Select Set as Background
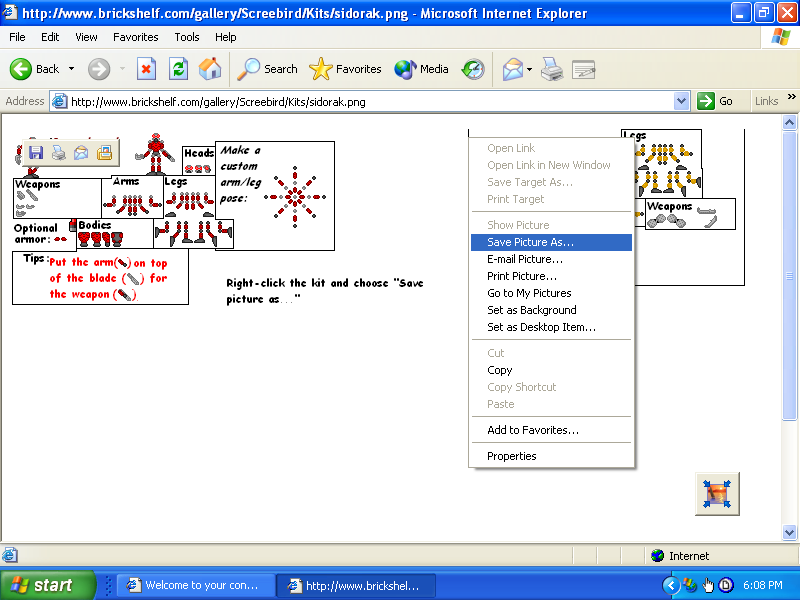The width and height of the screenshot is (800, 600). pos(551,310)
